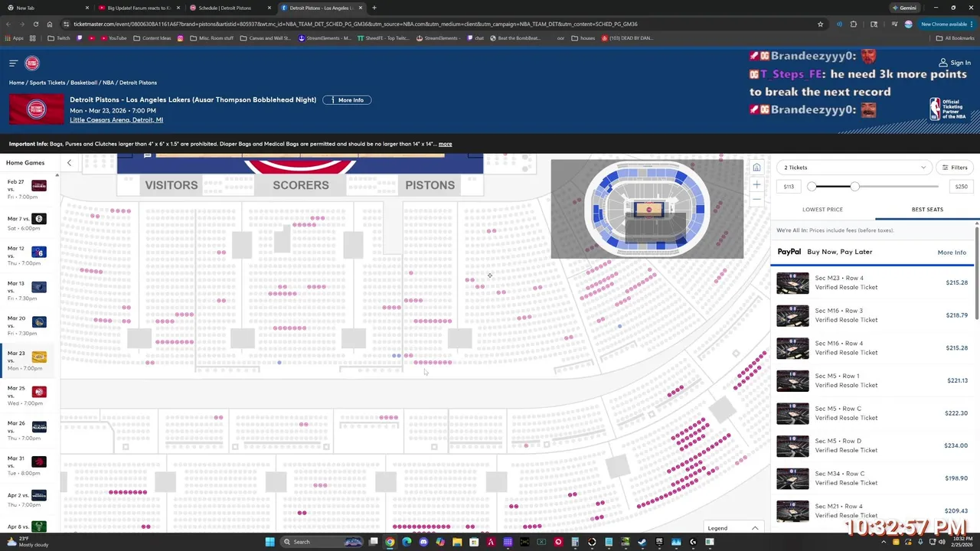Click the Windows taskbar Search box
Screen dimensions: 980x551
point(322,542)
